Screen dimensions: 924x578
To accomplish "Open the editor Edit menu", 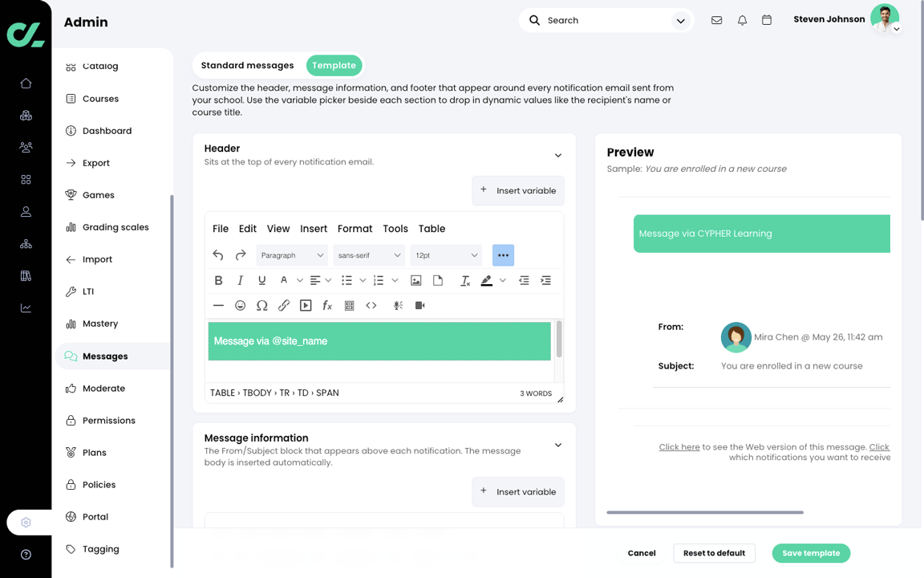I will tap(248, 229).
